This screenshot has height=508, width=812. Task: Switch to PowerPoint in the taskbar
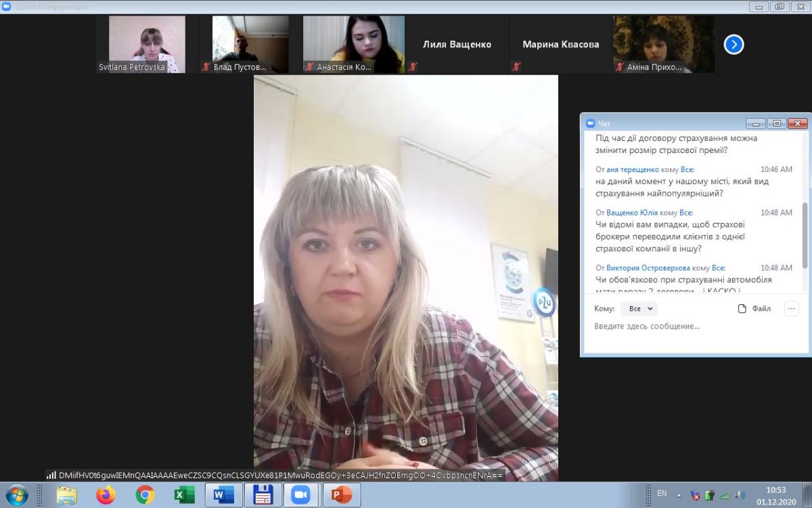coord(342,495)
